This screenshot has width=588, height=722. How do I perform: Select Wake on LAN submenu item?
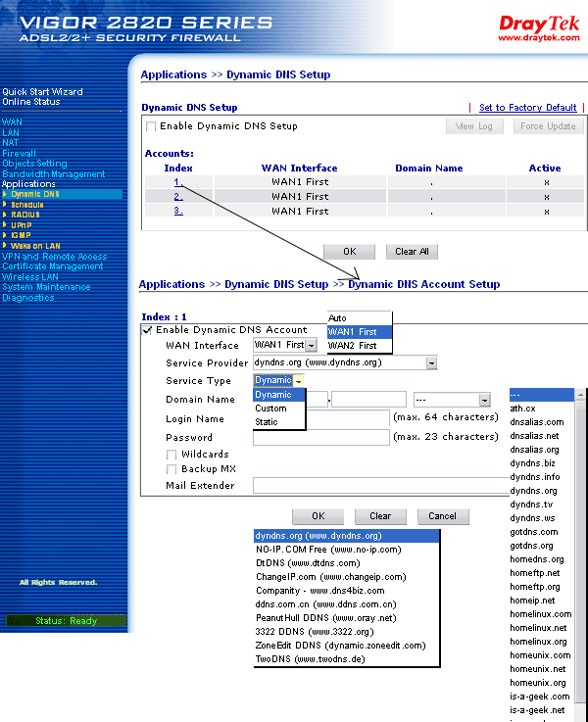pyautogui.click(x=35, y=246)
